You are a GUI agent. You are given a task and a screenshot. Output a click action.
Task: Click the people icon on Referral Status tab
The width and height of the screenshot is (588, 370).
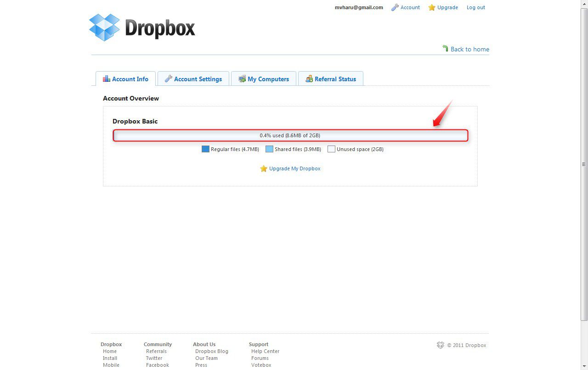pyautogui.click(x=309, y=79)
